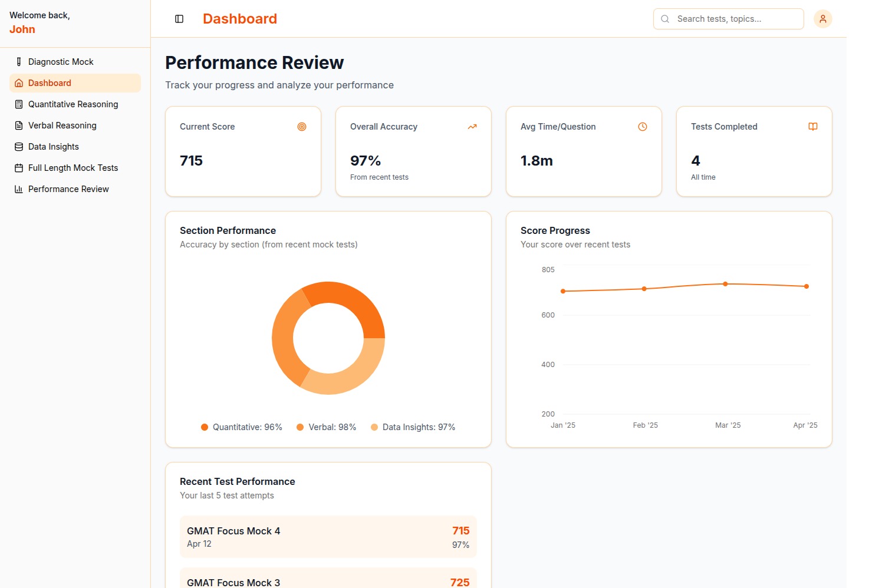Click the clock icon on Avg Time/Question card
This screenshot has height=588, width=869.
pyautogui.click(x=643, y=126)
